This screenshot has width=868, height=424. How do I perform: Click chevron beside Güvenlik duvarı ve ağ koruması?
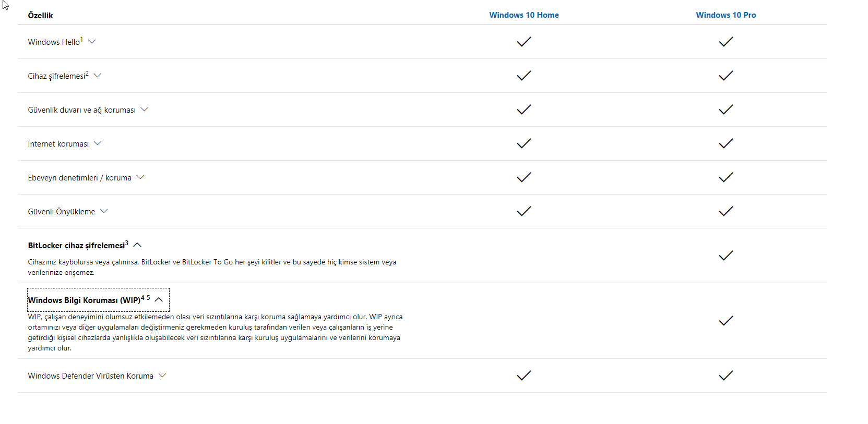click(145, 110)
